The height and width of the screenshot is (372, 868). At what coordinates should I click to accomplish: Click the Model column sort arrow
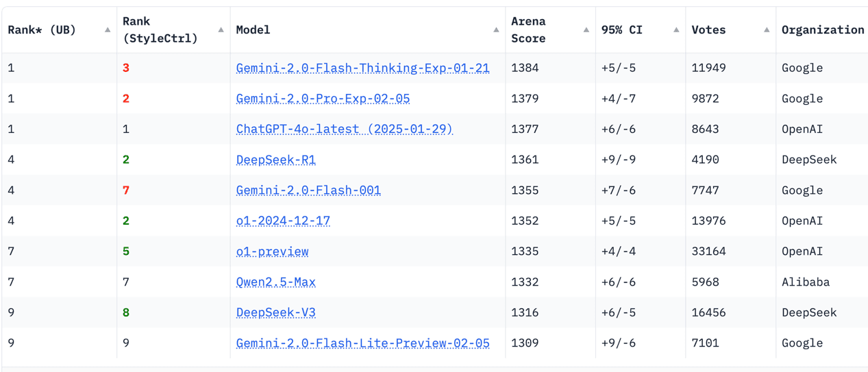tap(496, 30)
